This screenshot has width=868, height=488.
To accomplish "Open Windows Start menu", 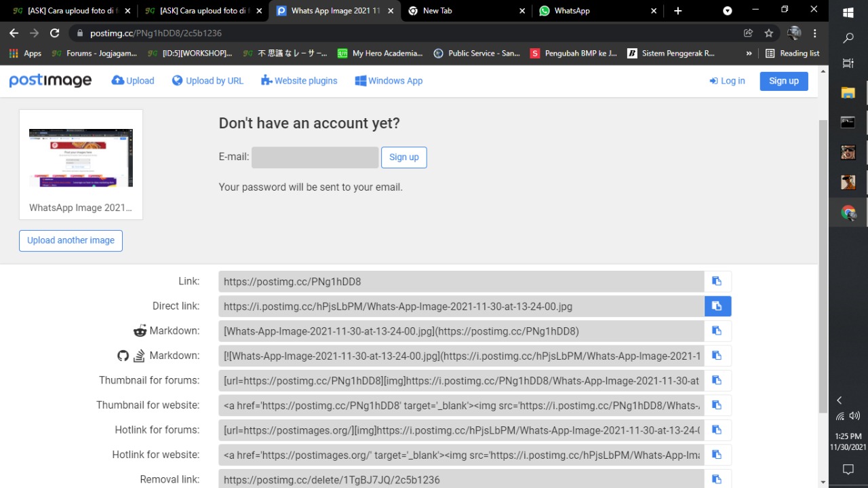I will tap(848, 12).
